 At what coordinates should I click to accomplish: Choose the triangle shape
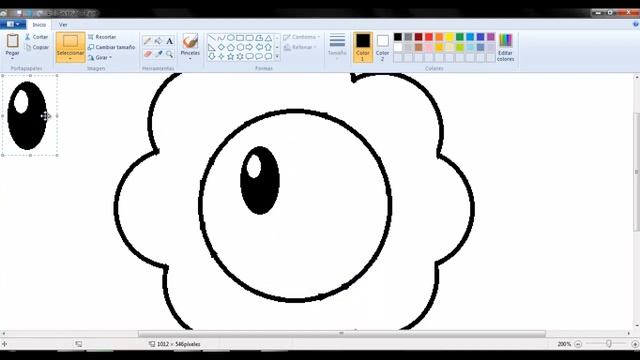point(268,38)
